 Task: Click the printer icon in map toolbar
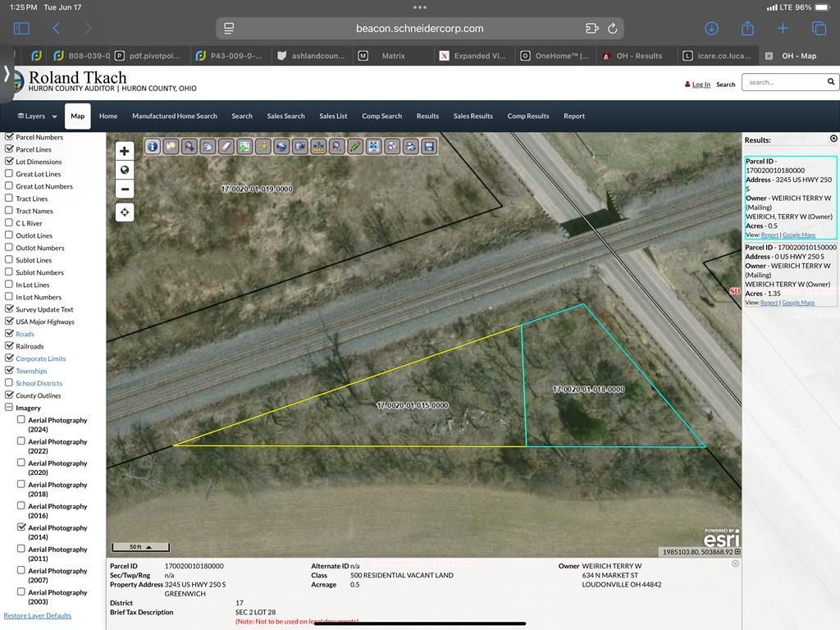click(x=410, y=147)
